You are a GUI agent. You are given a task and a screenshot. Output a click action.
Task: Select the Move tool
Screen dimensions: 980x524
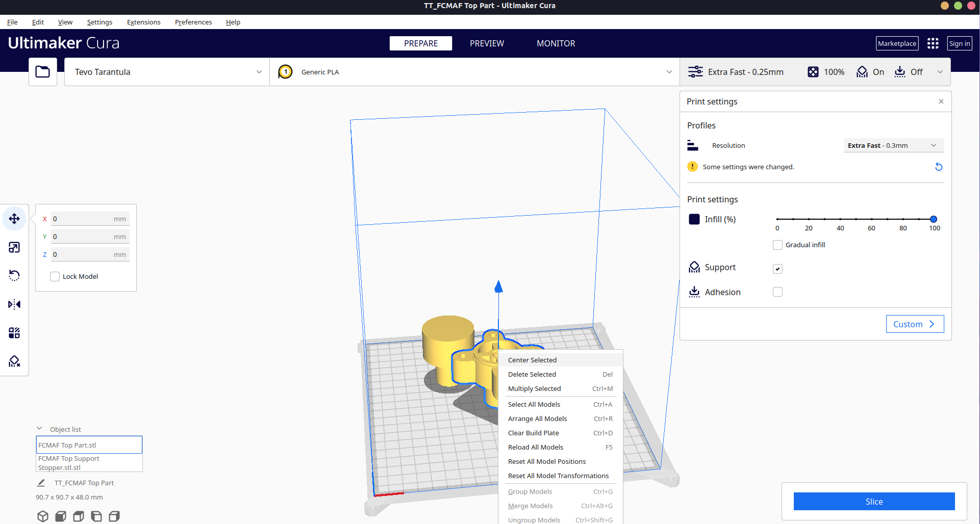coord(14,219)
